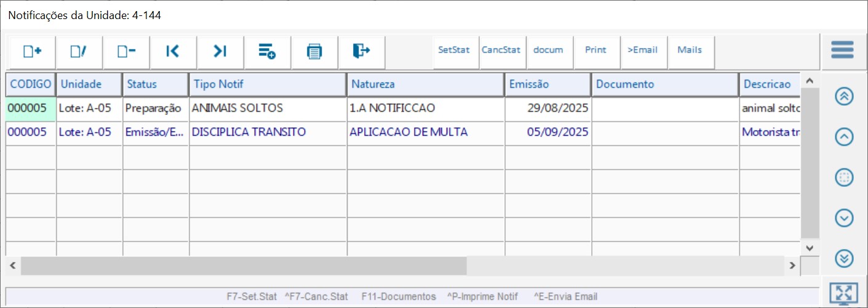This screenshot has width=868, height=308.
Task: Click the Mails toolbar button
Action: coord(690,50)
